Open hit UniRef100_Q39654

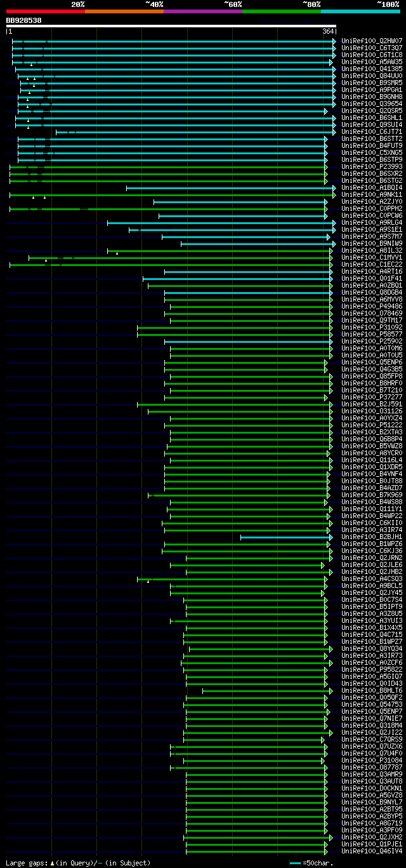pos(372,103)
